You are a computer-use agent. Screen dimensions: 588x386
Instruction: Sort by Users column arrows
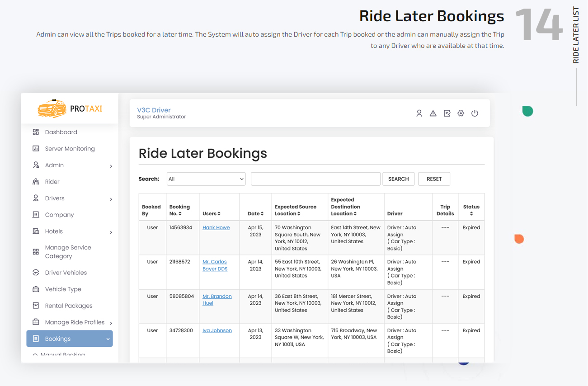219,214
